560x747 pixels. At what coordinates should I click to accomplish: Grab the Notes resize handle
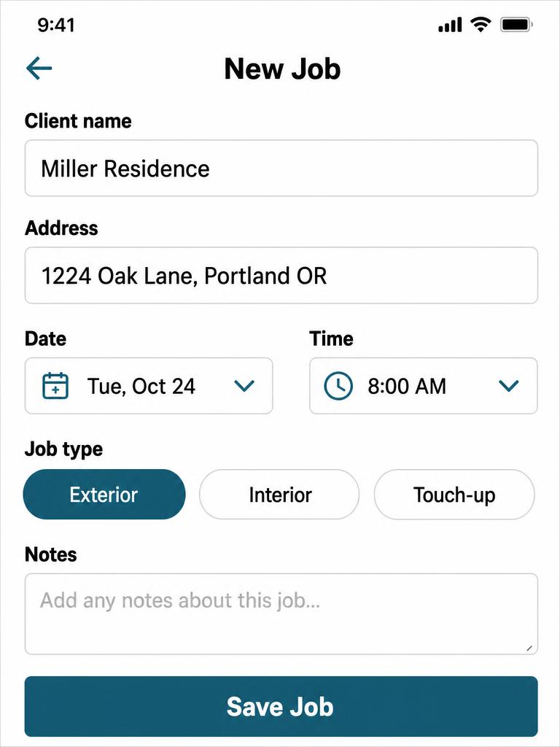(529, 648)
